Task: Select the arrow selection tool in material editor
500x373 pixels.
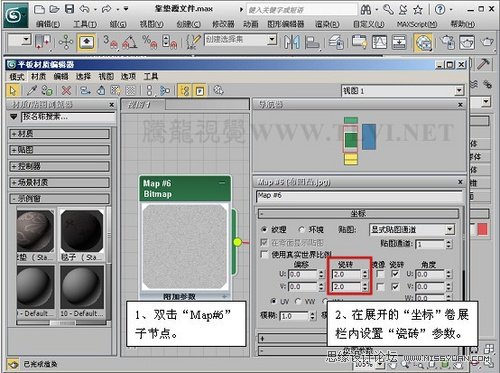Action: pos(13,90)
